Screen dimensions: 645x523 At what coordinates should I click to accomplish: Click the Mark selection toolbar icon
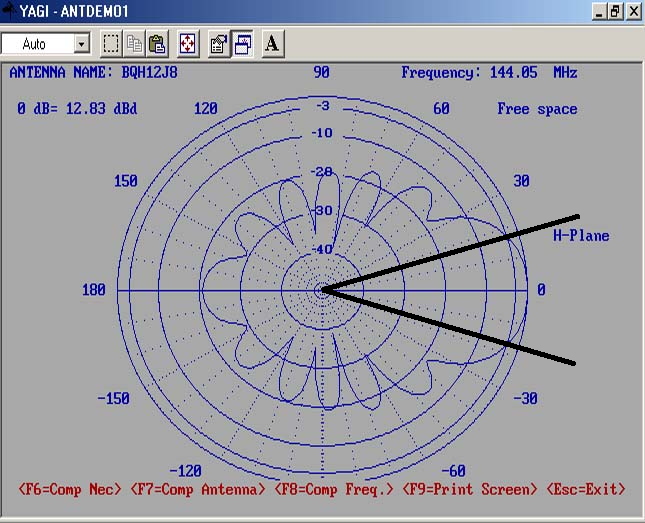pyautogui.click(x=111, y=44)
